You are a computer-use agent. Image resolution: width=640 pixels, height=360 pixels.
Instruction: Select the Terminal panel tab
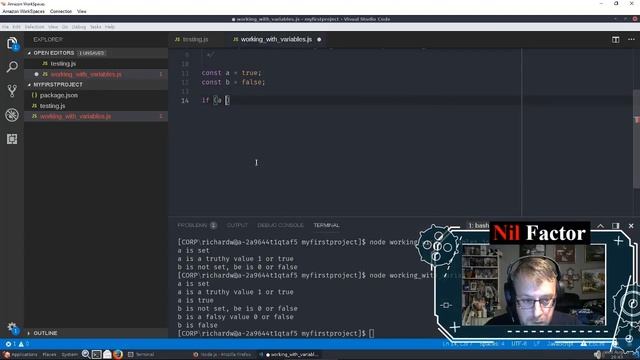click(327, 225)
